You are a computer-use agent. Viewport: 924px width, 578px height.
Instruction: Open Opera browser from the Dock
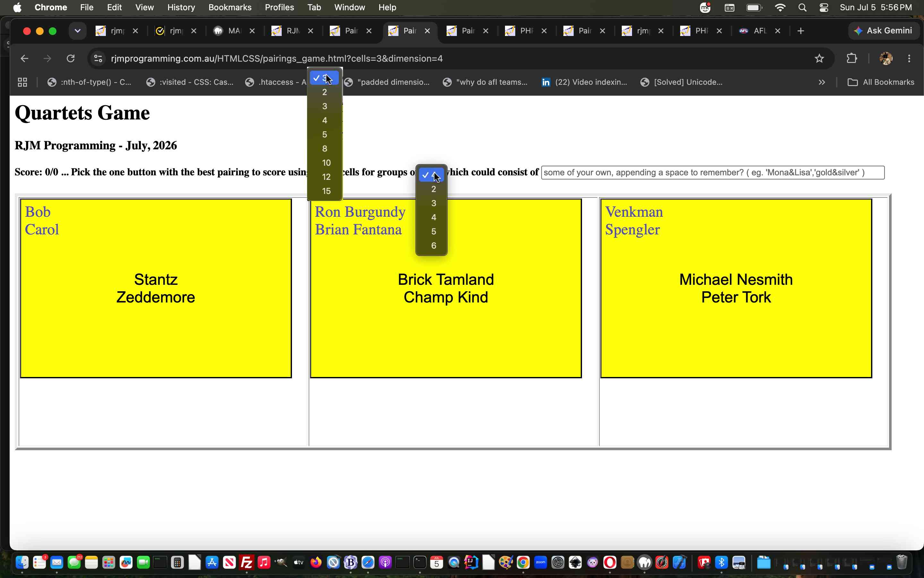coord(610,562)
